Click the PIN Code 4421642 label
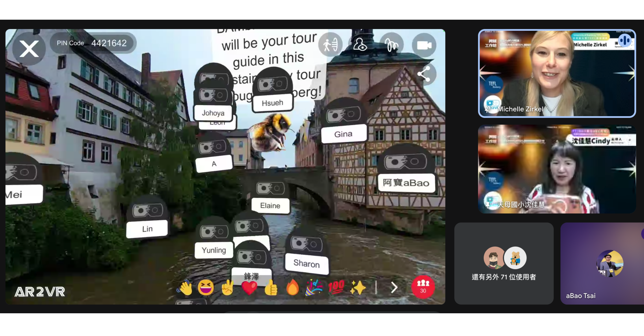 click(92, 43)
